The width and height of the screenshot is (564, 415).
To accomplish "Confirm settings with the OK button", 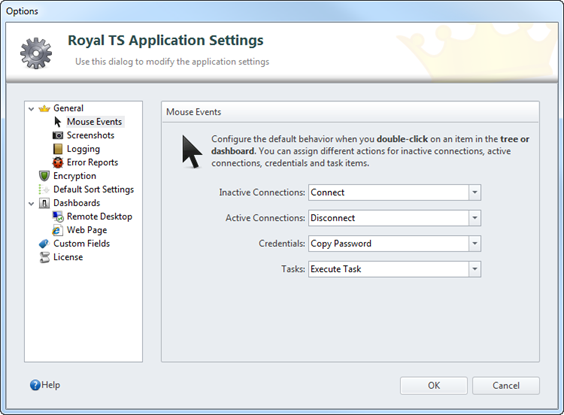I will (x=434, y=386).
